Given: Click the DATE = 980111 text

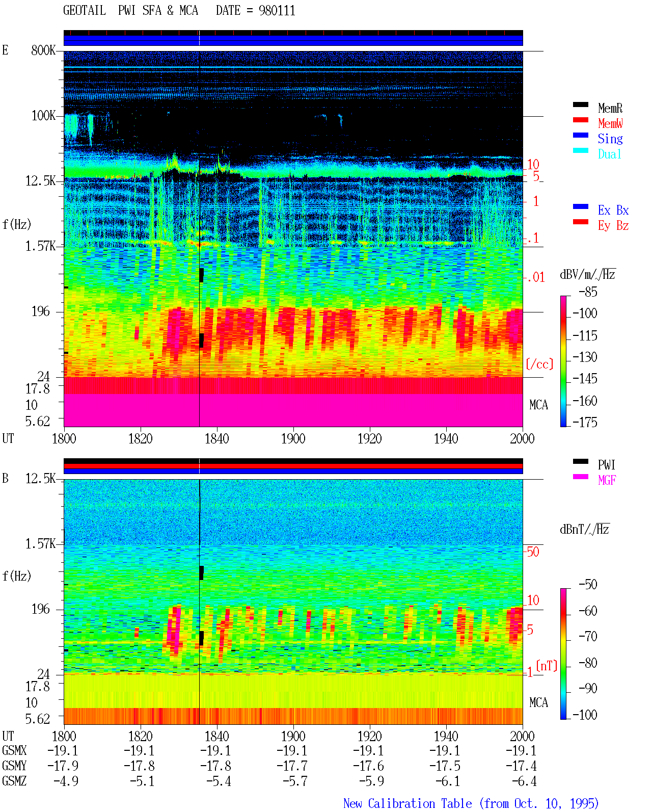Looking at the screenshot, I should click(256, 11).
